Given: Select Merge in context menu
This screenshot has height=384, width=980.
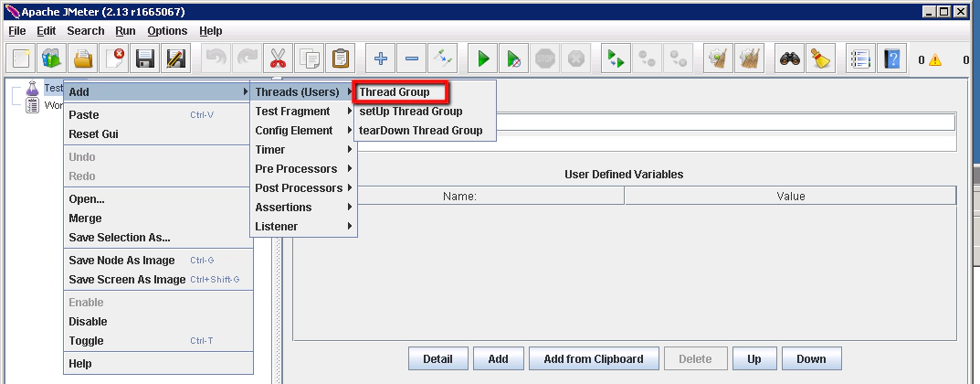Looking at the screenshot, I should coord(158,219).
